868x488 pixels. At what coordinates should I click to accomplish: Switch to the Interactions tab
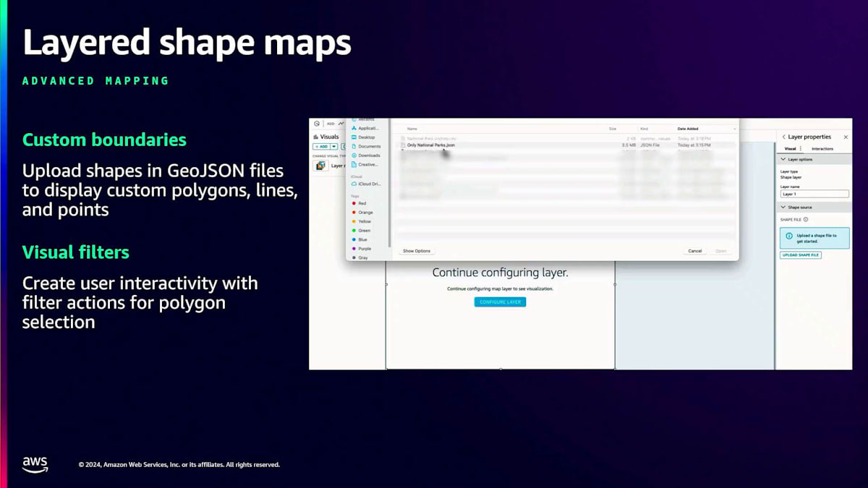(822, 149)
